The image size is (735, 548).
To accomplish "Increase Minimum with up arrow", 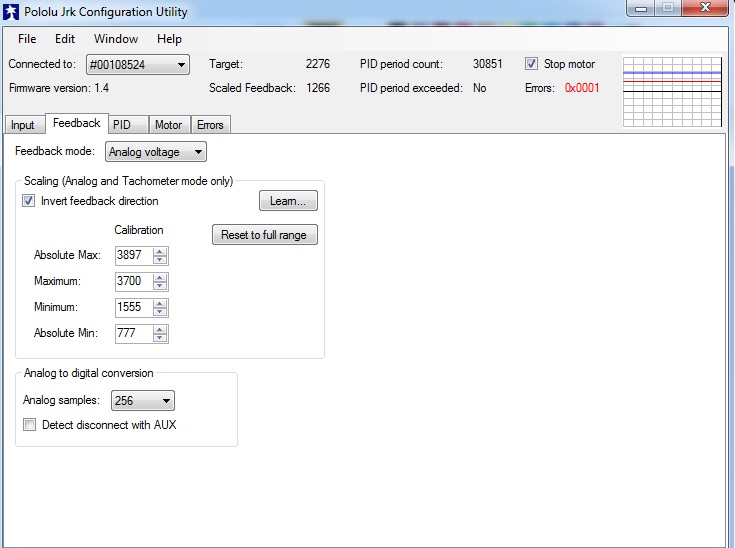I will [x=160, y=303].
